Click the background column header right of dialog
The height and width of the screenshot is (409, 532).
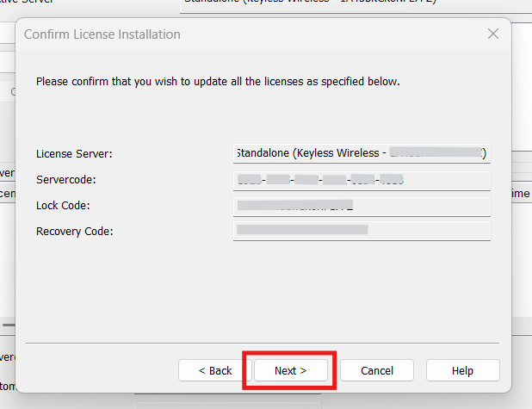coord(521,195)
